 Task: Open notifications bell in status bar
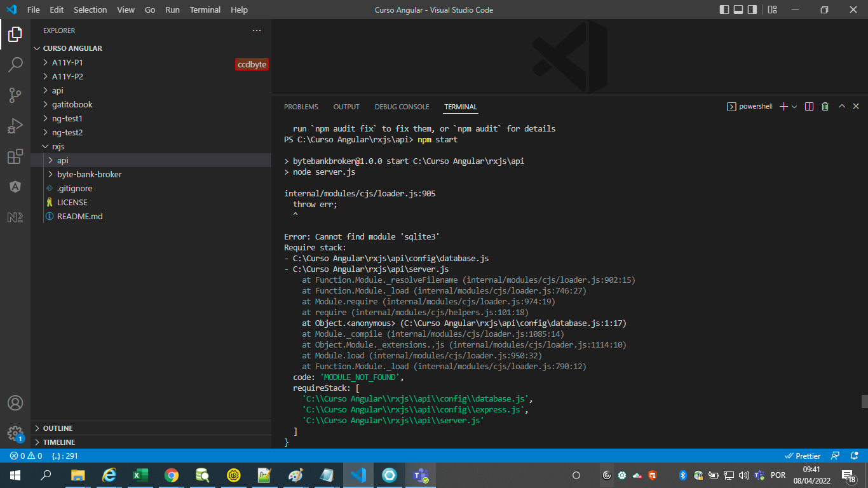854,456
